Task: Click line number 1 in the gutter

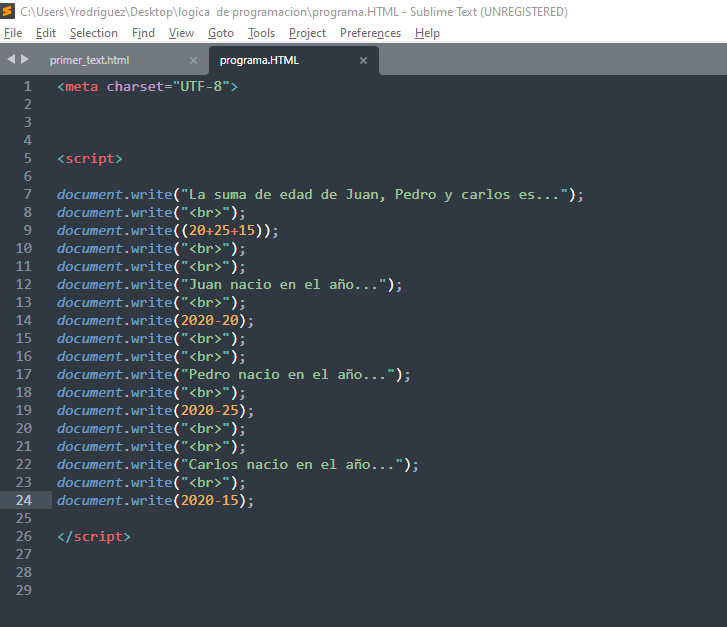Action: pyautogui.click(x=28, y=86)
